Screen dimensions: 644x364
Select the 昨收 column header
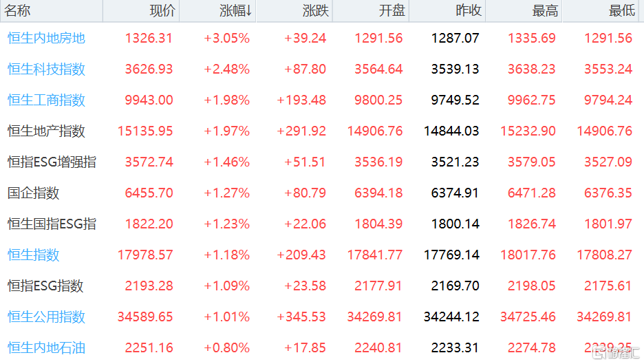coord(469,11)
